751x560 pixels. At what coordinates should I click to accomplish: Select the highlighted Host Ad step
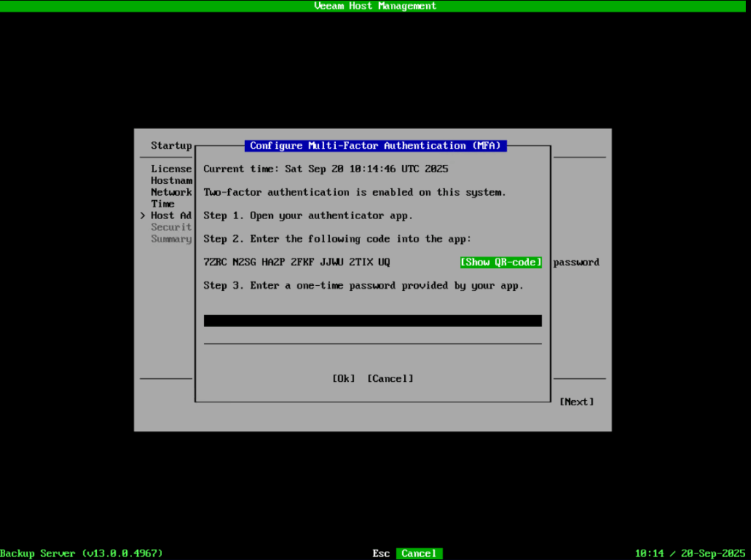click(x=171, y=215)
